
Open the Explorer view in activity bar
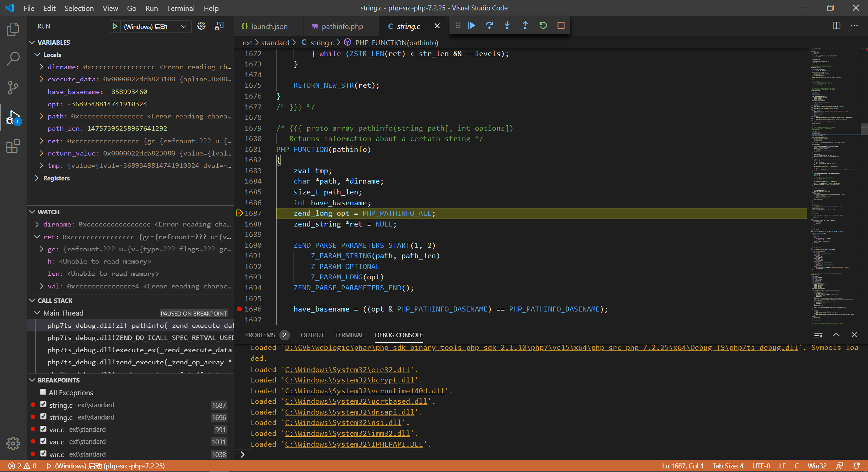pyautogui.click(x=13, y=29)
